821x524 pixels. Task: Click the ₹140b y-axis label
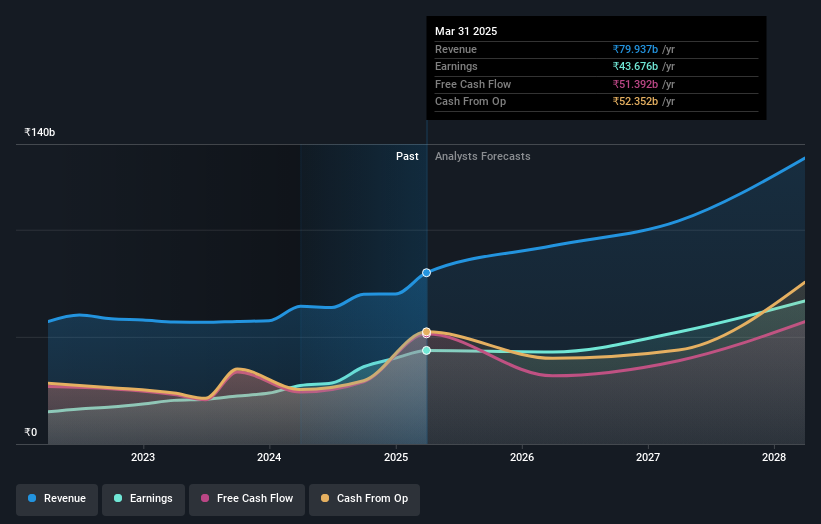click(x=40, y=132)
